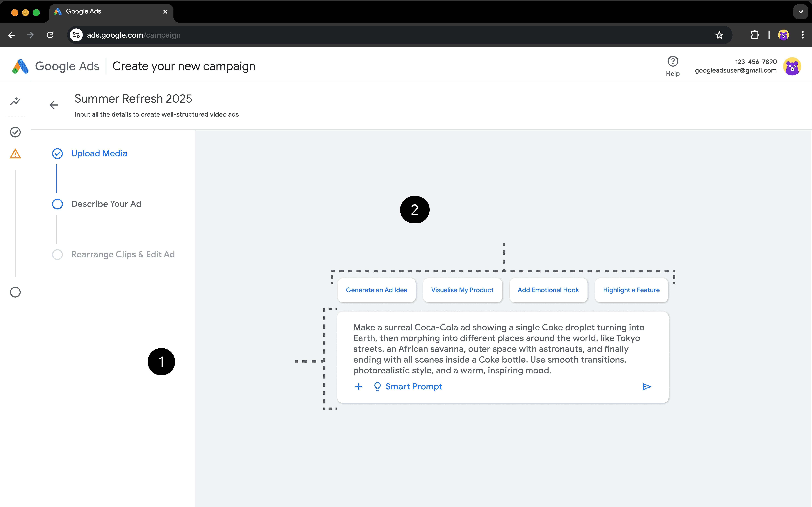Image resolution: width=812 pixels, height=507 pixels.
Task: Click the orange warning triangle sidebar icon
Action: pos(15,154)
